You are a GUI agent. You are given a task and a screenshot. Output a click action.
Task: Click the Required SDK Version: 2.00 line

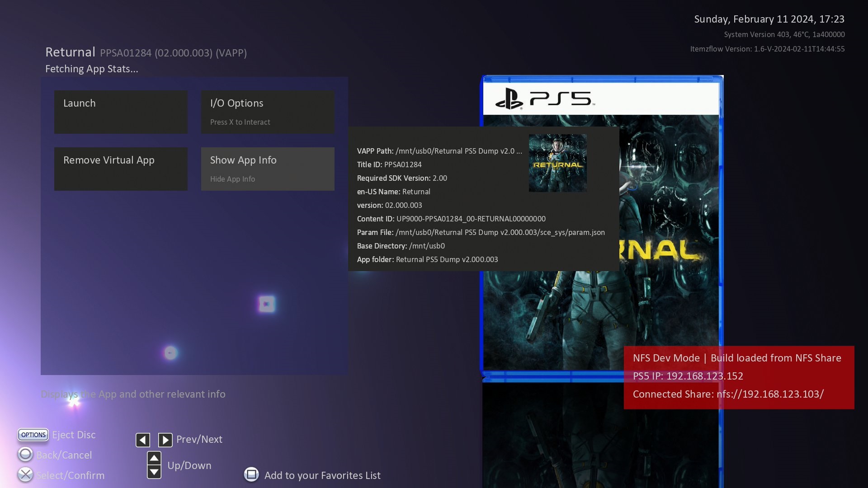click(x=402, y=178)
